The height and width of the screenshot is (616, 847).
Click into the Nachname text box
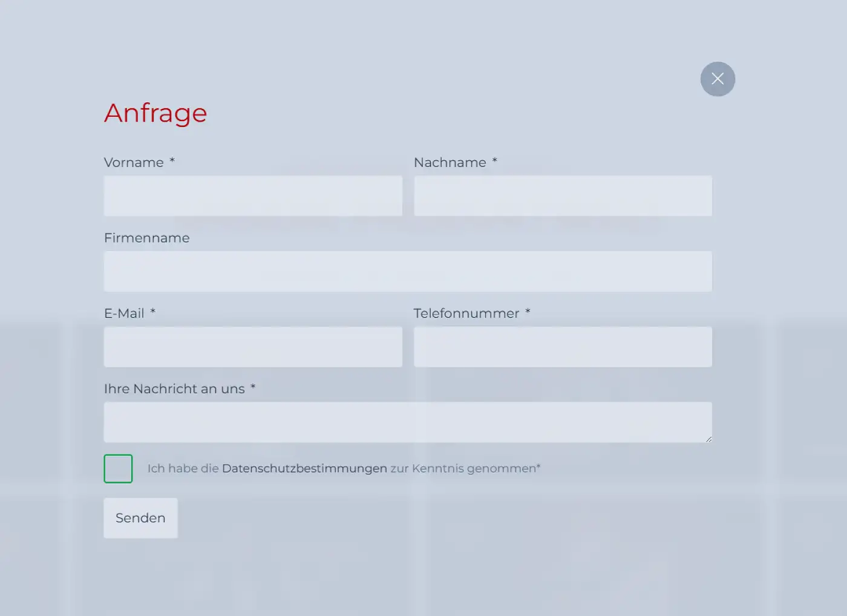point(563,196)
